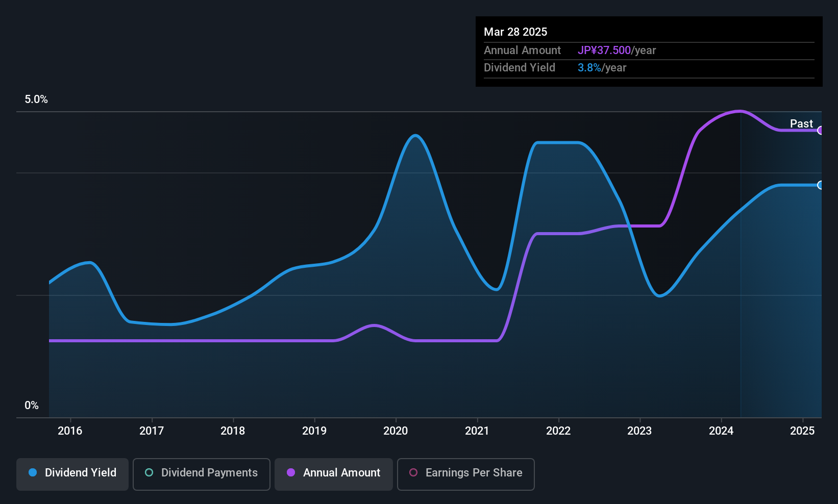Select the purple Annual Amount endpoint marker
Screen dimensions: 838x504
click(820, 131)
